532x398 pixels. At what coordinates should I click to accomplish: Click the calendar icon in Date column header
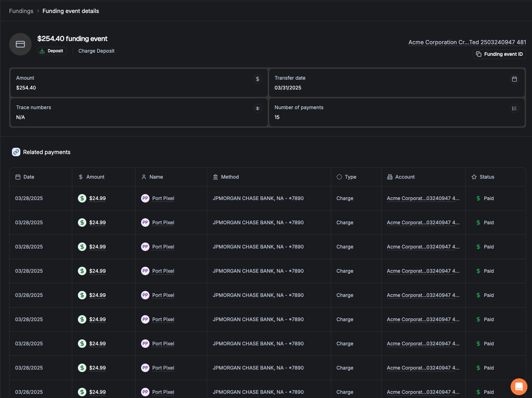coord(18,177)
